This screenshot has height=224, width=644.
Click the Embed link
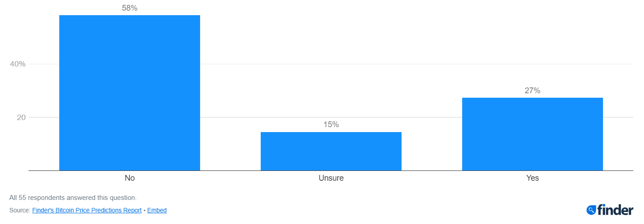157,210
